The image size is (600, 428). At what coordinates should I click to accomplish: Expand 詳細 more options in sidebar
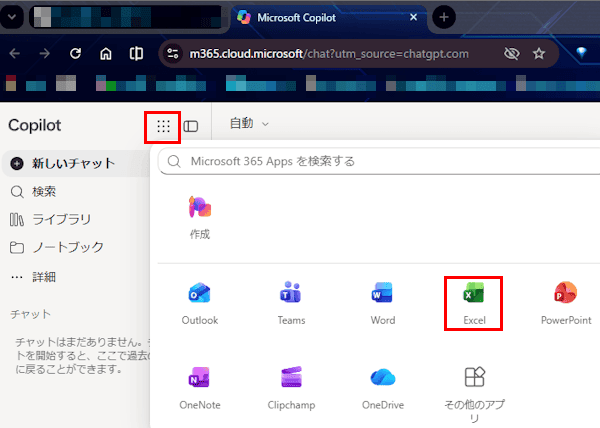tap(33, 277)
